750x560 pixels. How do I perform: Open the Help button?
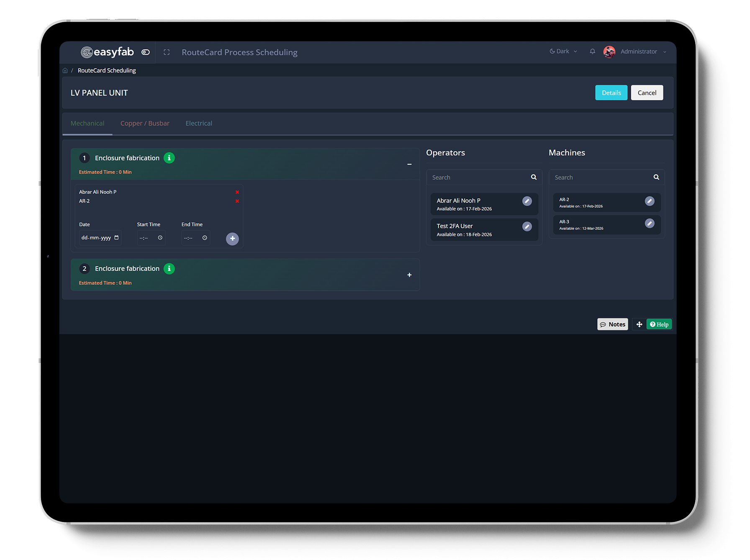659,324
